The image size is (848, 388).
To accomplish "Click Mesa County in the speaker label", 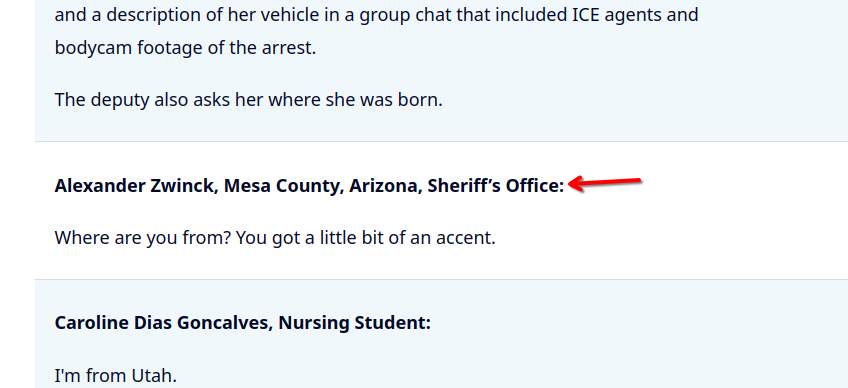I will (x=282, y=186).
